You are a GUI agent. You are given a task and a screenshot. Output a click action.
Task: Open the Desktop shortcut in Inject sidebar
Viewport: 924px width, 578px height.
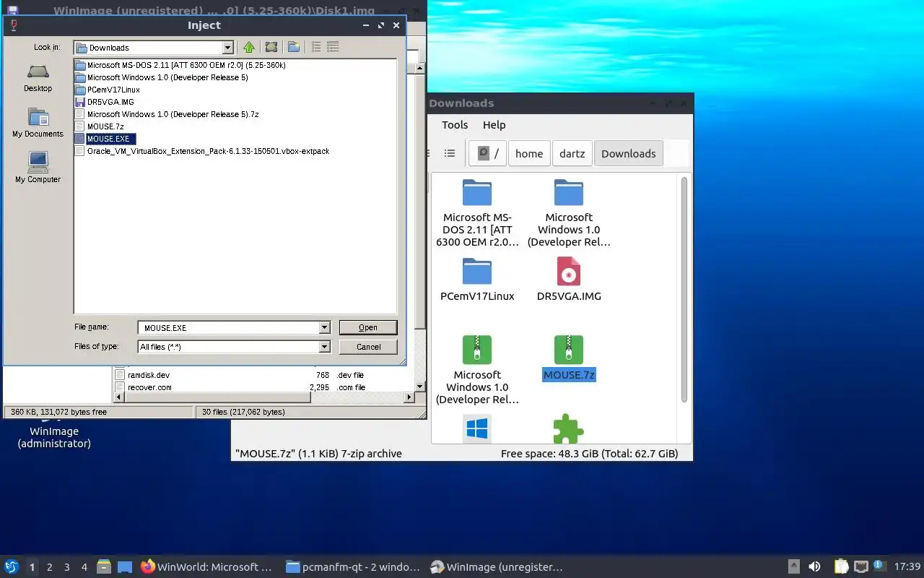coord(38,78)
